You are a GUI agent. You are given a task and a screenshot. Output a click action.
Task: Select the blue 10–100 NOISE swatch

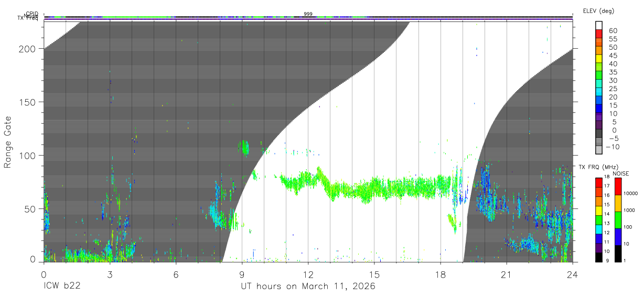(x=618, y=237)
